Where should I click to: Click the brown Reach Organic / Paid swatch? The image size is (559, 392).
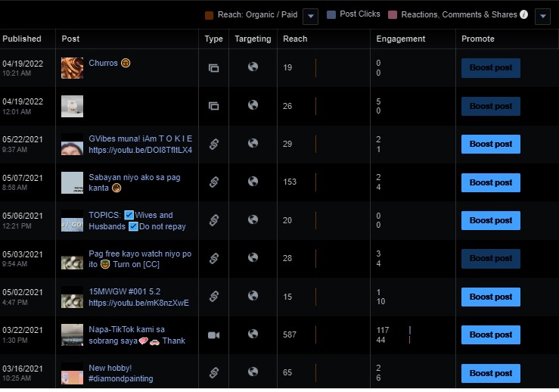tap(210, 14)
